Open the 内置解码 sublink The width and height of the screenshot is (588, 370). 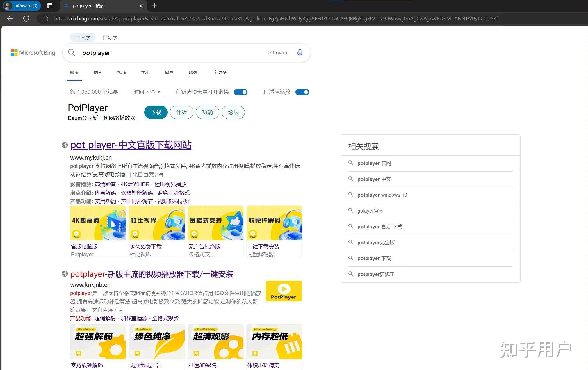(x=105, y=193)
